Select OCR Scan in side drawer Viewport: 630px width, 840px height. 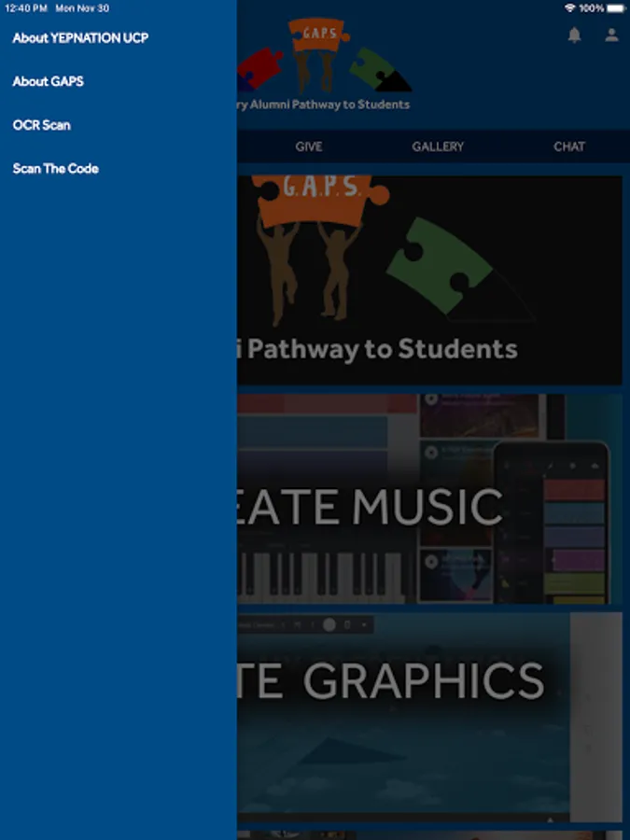tap(42, 125)
